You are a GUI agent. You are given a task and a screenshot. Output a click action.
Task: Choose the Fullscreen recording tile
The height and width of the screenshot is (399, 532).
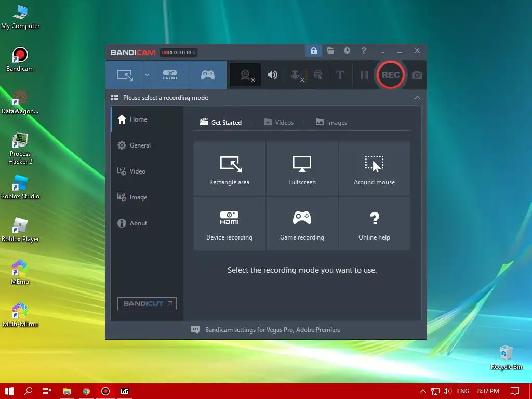tap(302, 169)
